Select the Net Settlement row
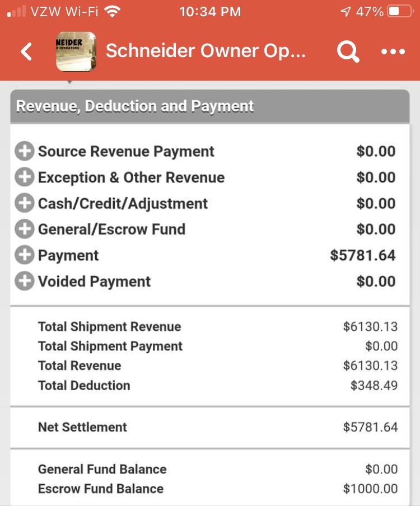This screenshot has width=420, height=515. [x=210, y=427]
